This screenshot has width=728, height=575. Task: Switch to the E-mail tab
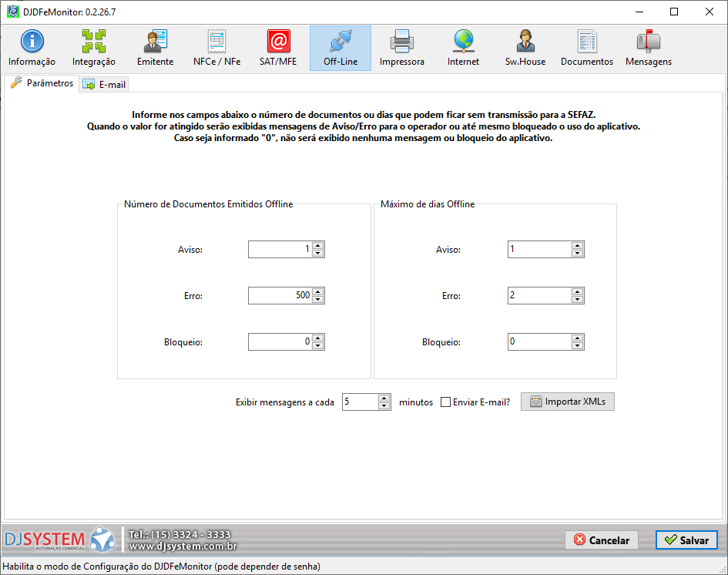[104, 85]
